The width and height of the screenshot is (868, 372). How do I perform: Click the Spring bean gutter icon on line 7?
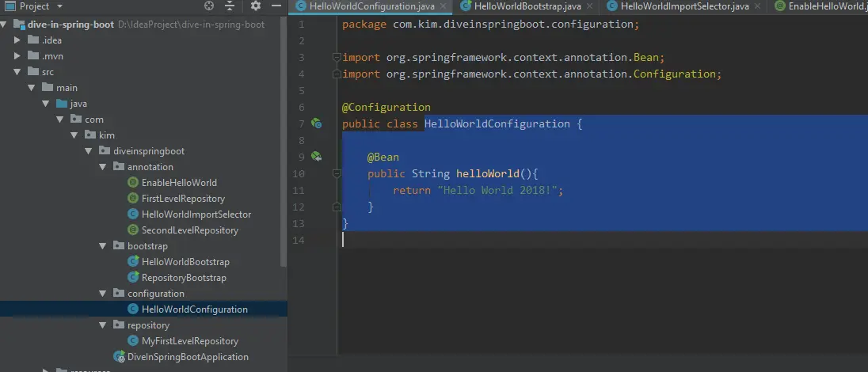point(316,123)
